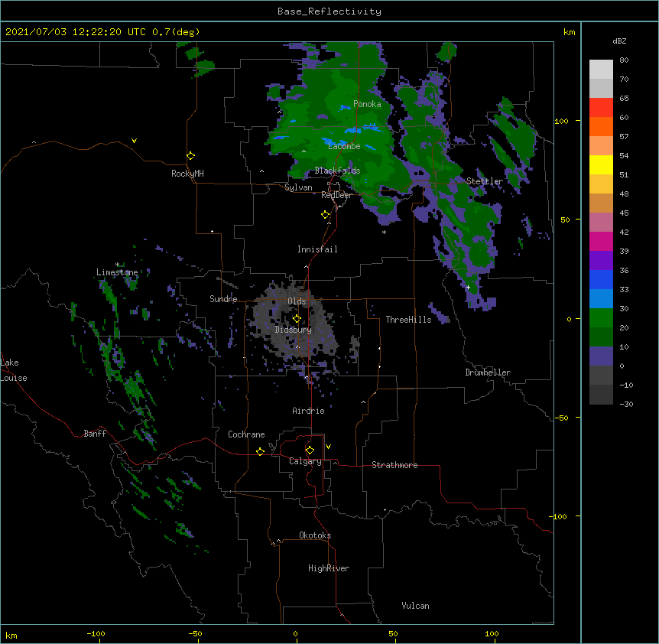This screenshot has height=644, width=659.
Task: Select the -100 tick label on the bottom axis
Action: pyautogui.click(x=96, y=633)
